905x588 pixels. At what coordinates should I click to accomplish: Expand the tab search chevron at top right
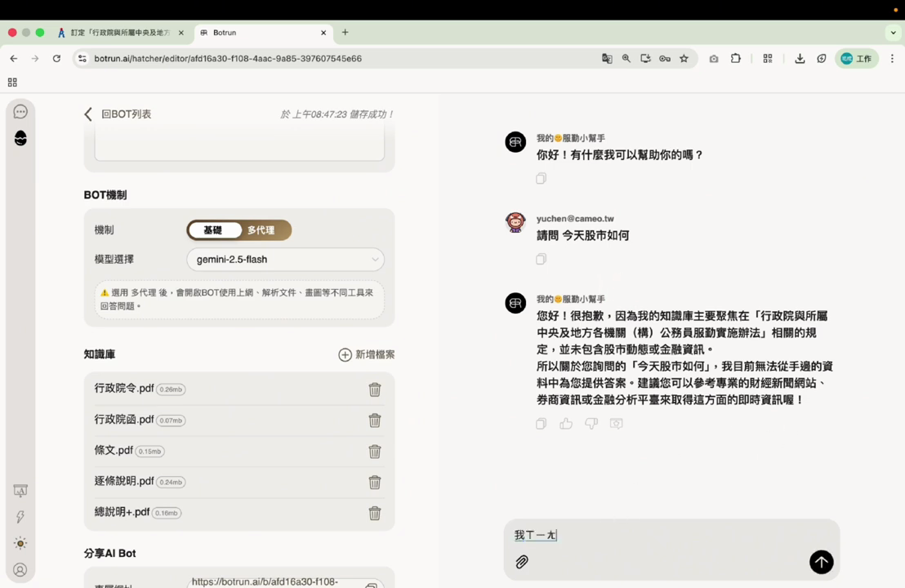point(893,33)
